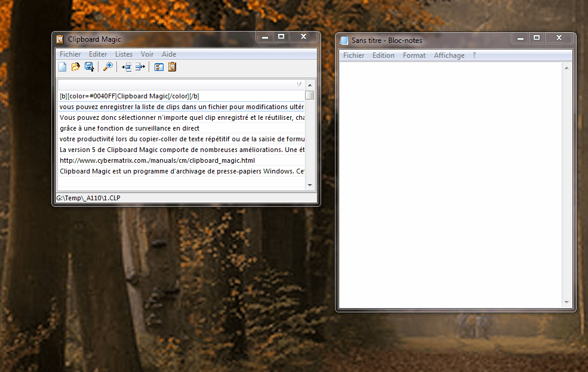Screen dimensions: 588x372
Task: Open the Editer menu
Action: 98,54
